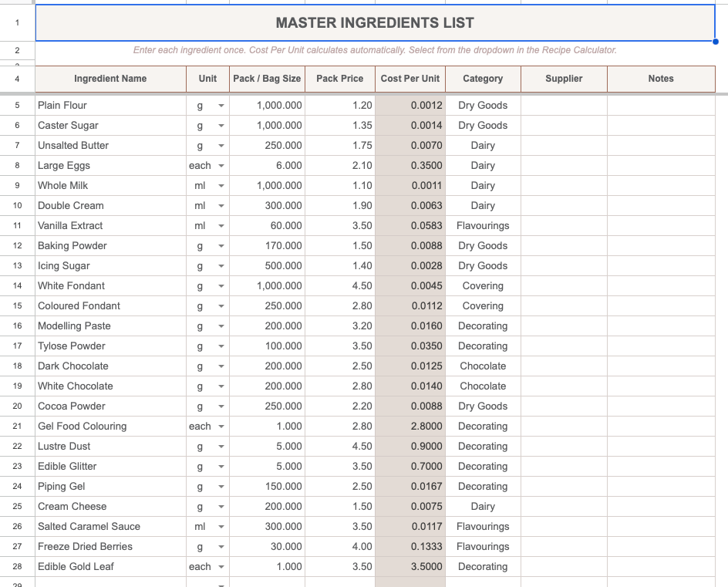Open unit dropdown for Double Cream
Viewport: 728px width, 587px height.
click(221, 206)
